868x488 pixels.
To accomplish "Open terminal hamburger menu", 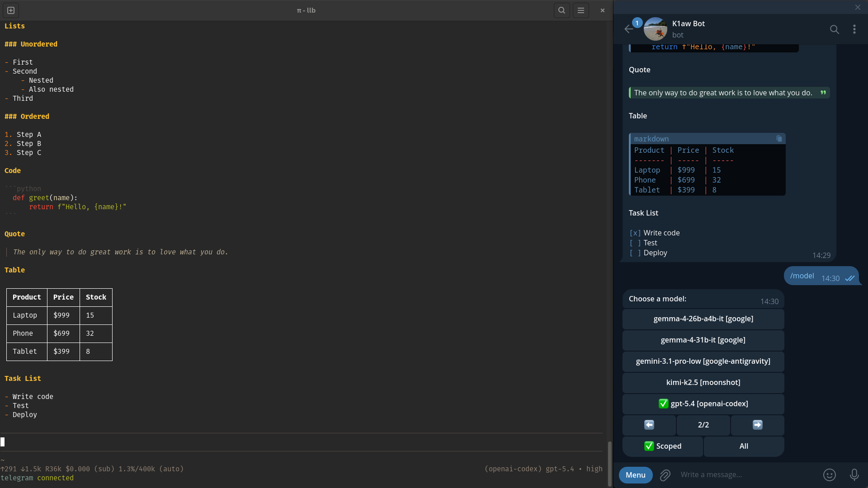I will pos(581,10).
